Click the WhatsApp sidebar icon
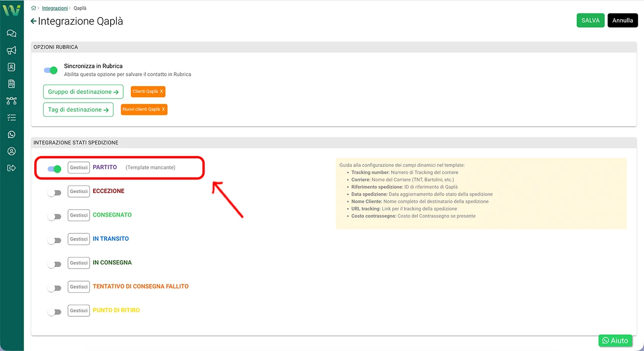644x351 pixels. pos(12,134)
